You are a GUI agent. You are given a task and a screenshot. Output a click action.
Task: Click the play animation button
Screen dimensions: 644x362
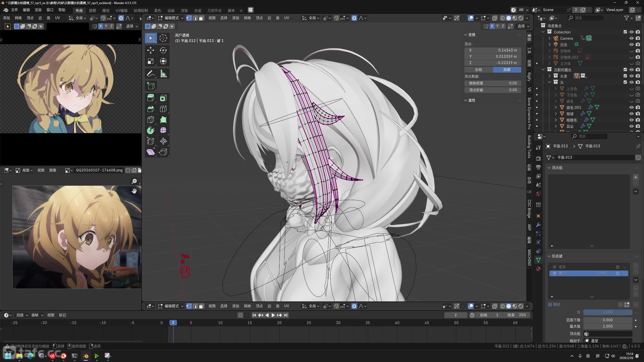click(273, 315)
